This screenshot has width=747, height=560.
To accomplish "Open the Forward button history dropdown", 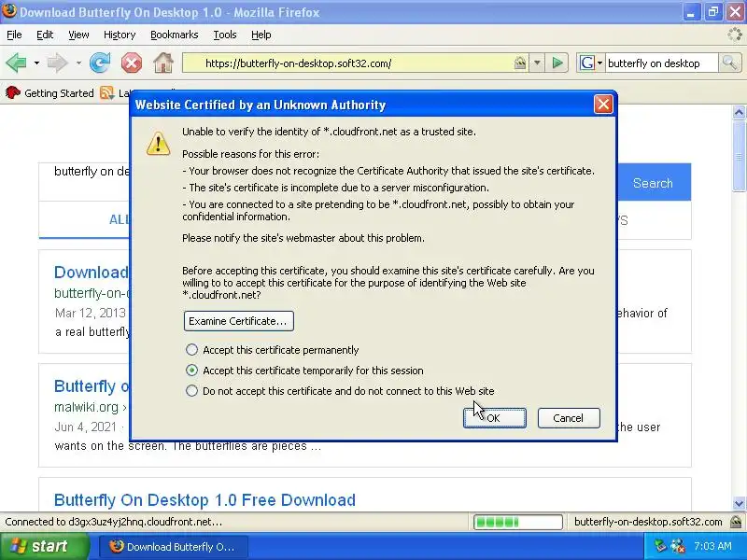I will (78, 63).
